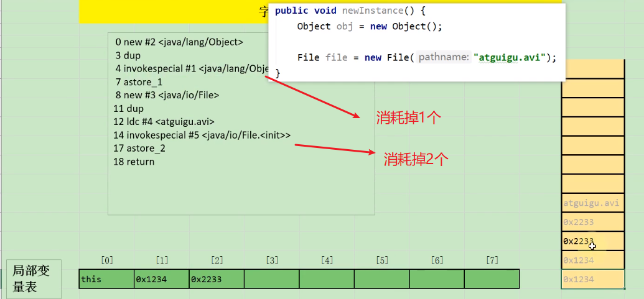Click the green-bordered selected 0x1234 stack cell
This screenshot has height=299, width=644.
pyautogui.click(x=592, y=279)
